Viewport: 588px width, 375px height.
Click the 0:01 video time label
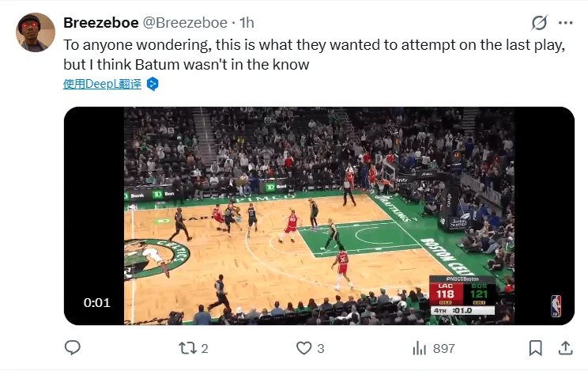point(96,302)
